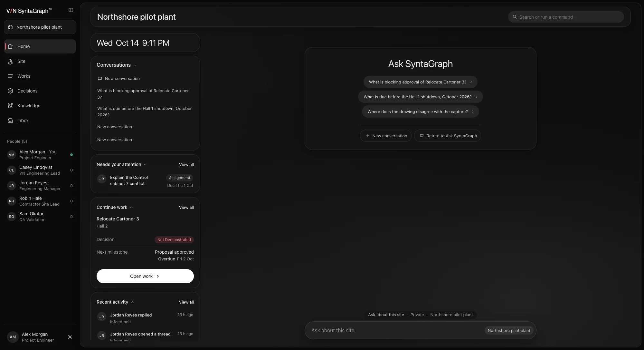
Task: Click the AM avatar next to Alex Morgan · You
Action: coord(12,155)
